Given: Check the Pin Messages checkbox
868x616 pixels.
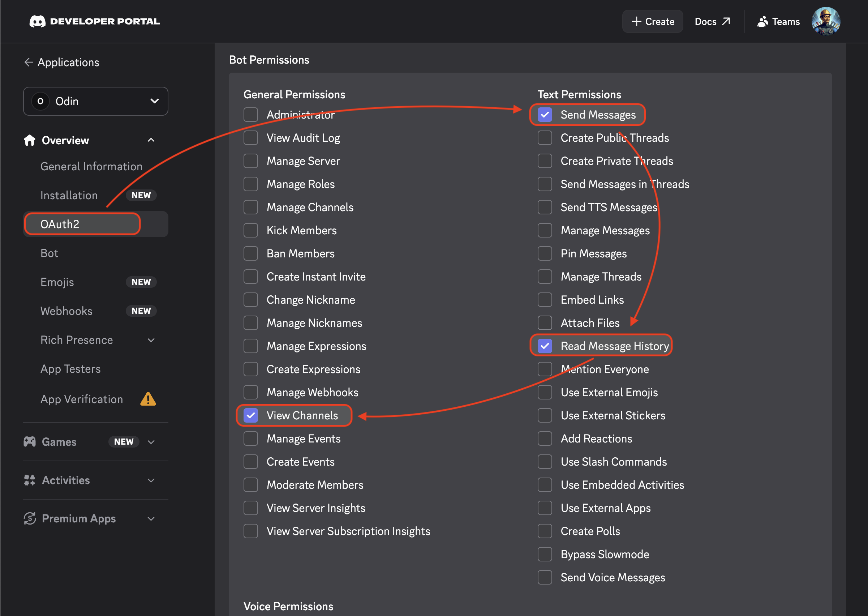Looking at the screenshot, I should (x=545, y=253).
